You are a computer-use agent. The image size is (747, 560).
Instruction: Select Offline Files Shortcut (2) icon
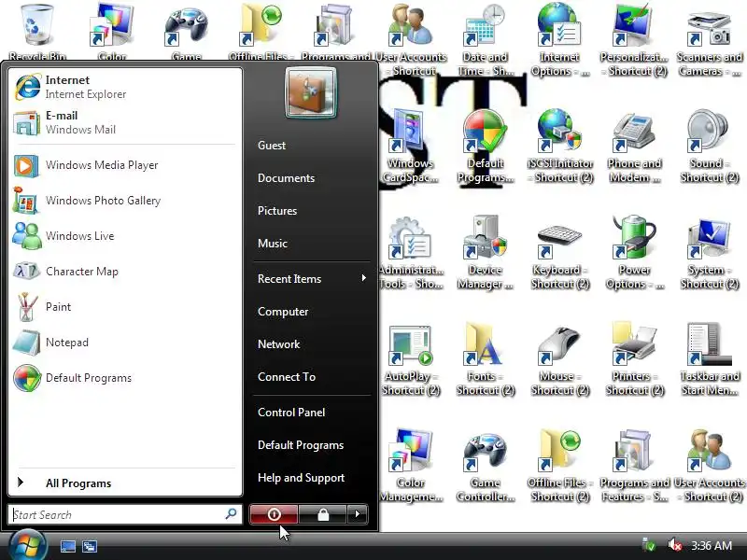(559, 466)
